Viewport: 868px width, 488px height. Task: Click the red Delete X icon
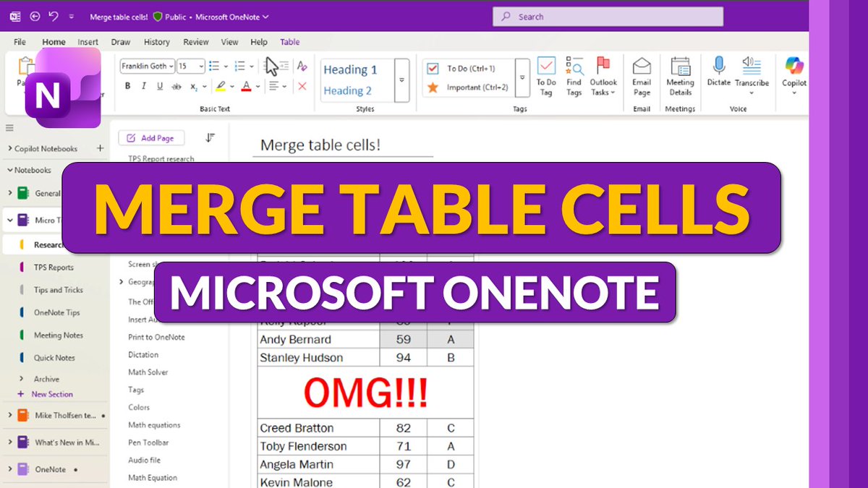pyautogui.click(x=302, y=86)
